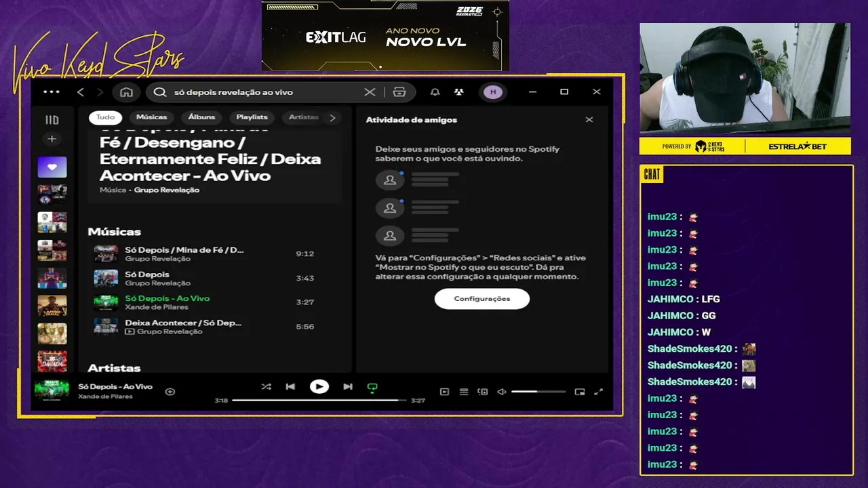Click thumbnail of the 9:12 track
This screenshot has width=868, height=488.
point(106,253)
